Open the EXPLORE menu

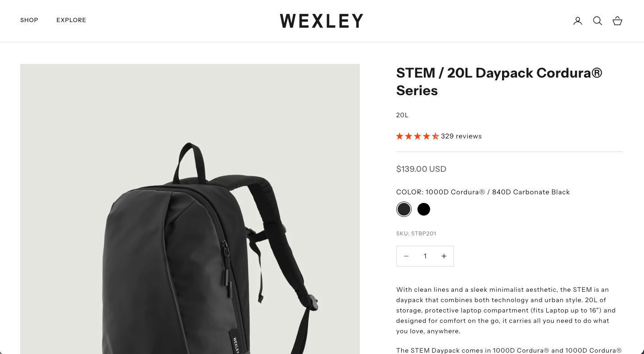(71, 20)
